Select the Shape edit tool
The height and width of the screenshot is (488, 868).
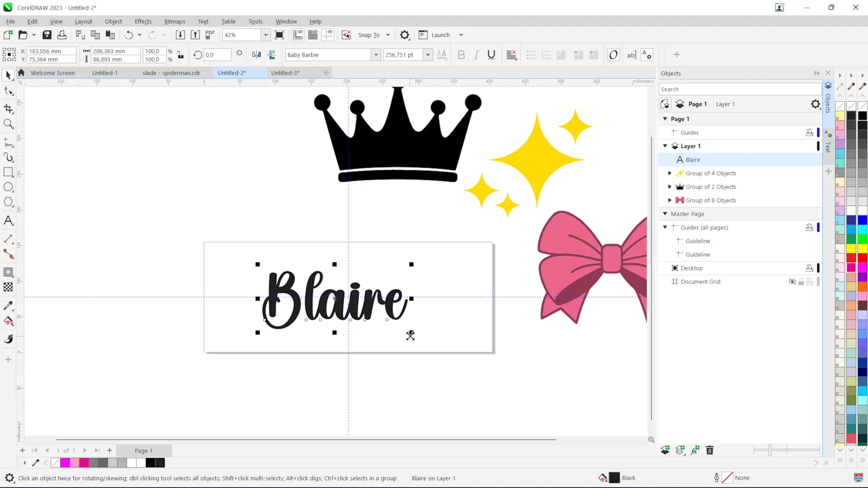tap(8, 91)
